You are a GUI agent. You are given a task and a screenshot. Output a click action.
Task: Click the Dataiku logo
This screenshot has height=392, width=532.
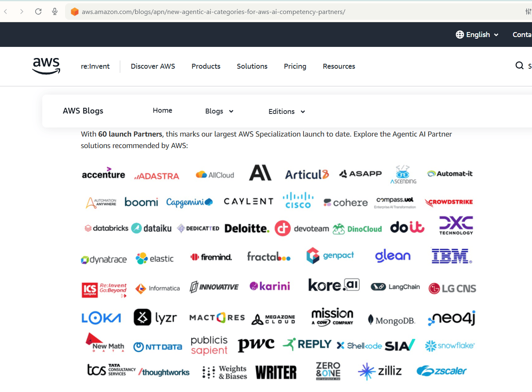152,228
